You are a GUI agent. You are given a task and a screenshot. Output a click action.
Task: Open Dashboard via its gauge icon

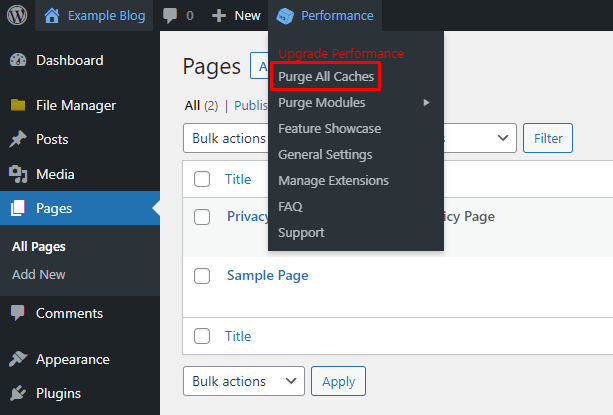pyautogui.click(x=18, y=60)
